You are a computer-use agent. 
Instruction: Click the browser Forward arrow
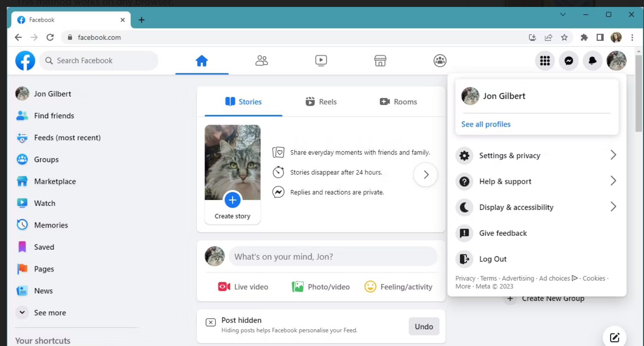click(x=34, y=37)
